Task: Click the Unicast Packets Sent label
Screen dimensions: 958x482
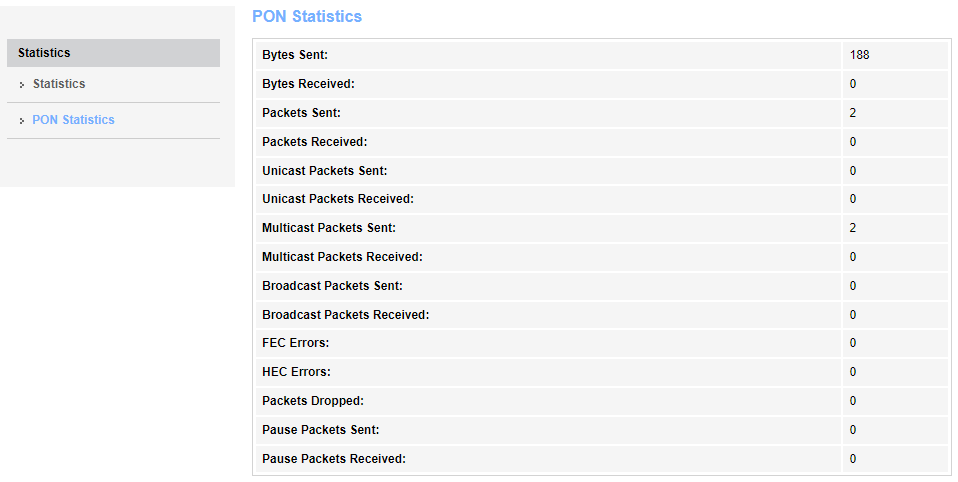Action: tap(324, 171)
